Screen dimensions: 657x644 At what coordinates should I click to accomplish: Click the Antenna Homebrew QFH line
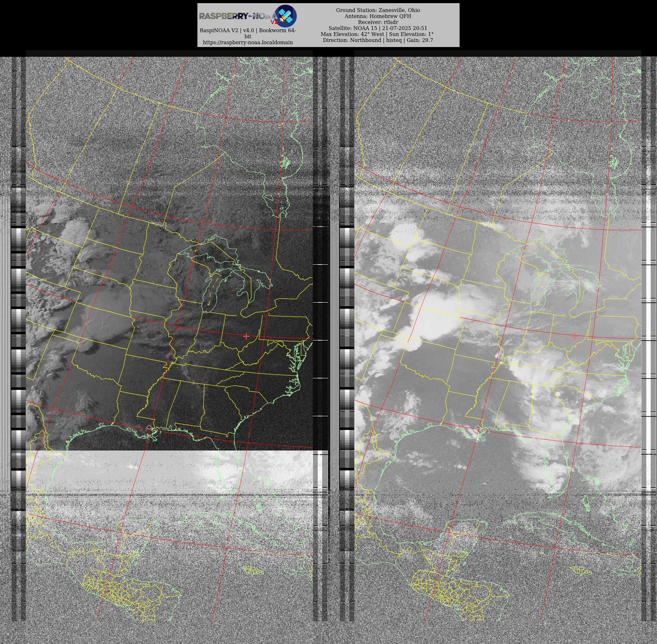pos(378,16)
